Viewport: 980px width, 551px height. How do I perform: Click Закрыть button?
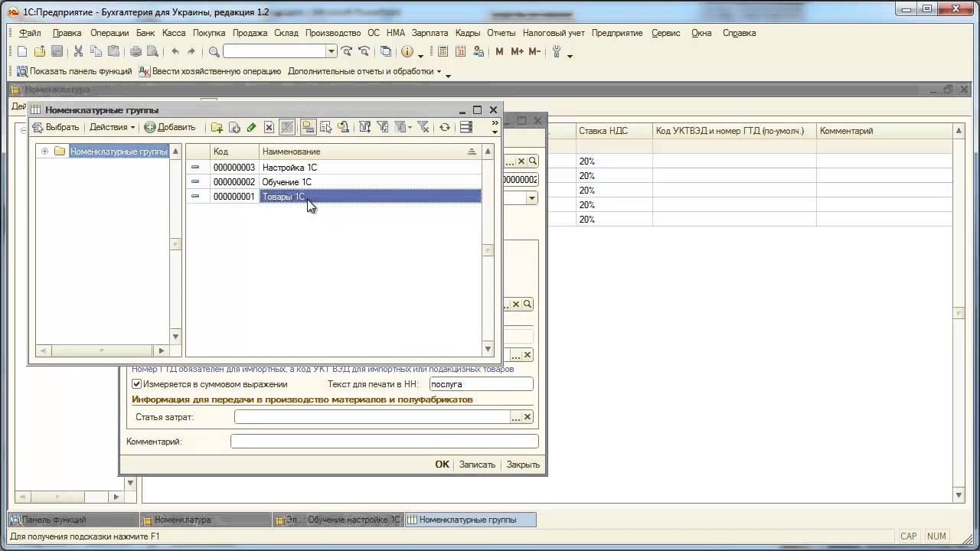523,465
